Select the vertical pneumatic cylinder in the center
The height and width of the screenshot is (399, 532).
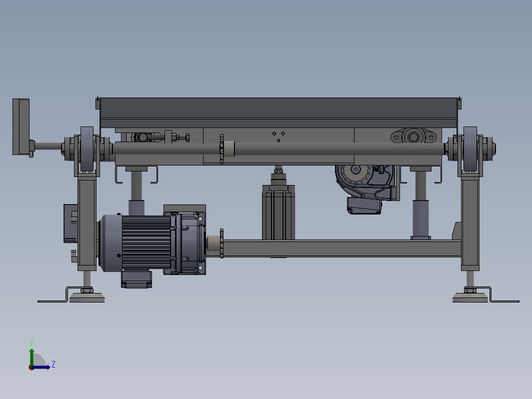[x=278, y=211]
